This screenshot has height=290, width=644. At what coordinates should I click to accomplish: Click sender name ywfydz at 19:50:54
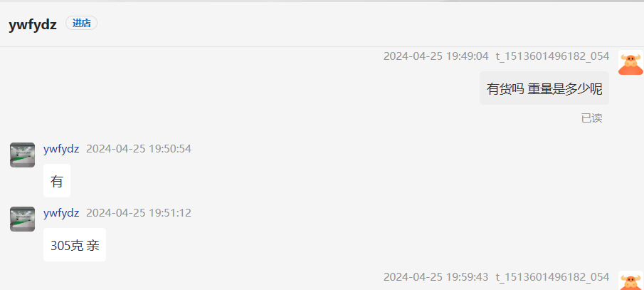(61, 149)
